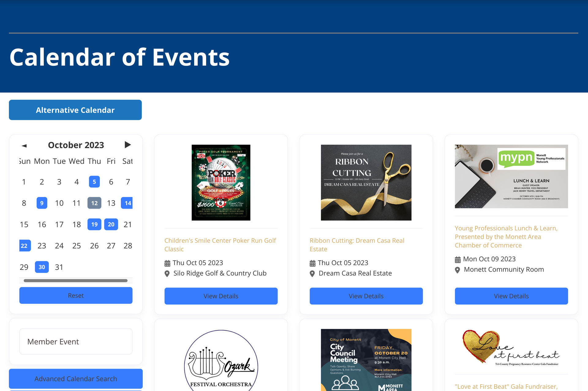Click the location pin beside Dream Casa Real Estate
Viewport: 588px width, 391px height.
click(x=312, y=273)
